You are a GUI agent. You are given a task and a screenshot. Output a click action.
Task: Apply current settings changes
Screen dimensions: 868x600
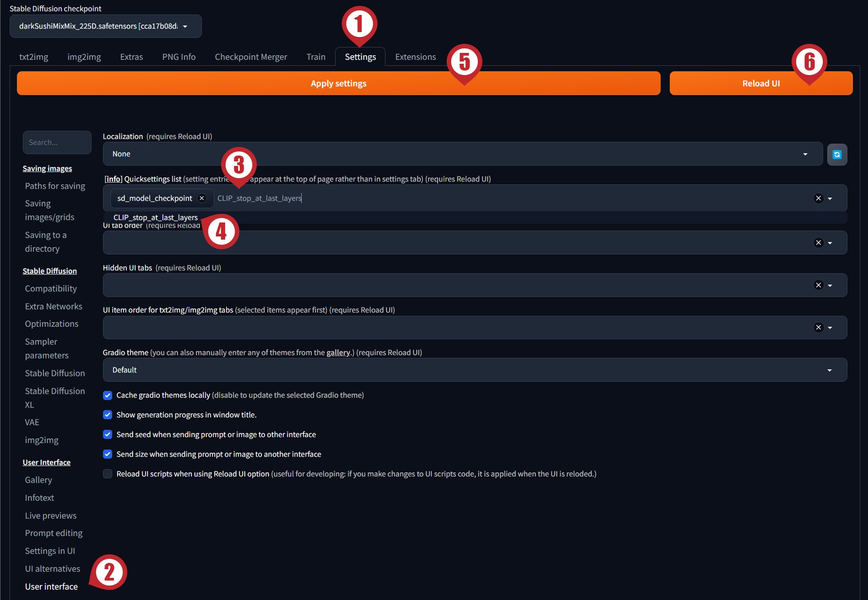point(338,82)
